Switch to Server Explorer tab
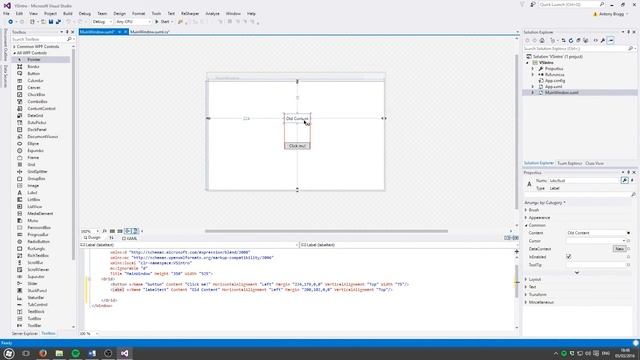This screenshot has width=640, height=360. point(24,333)
